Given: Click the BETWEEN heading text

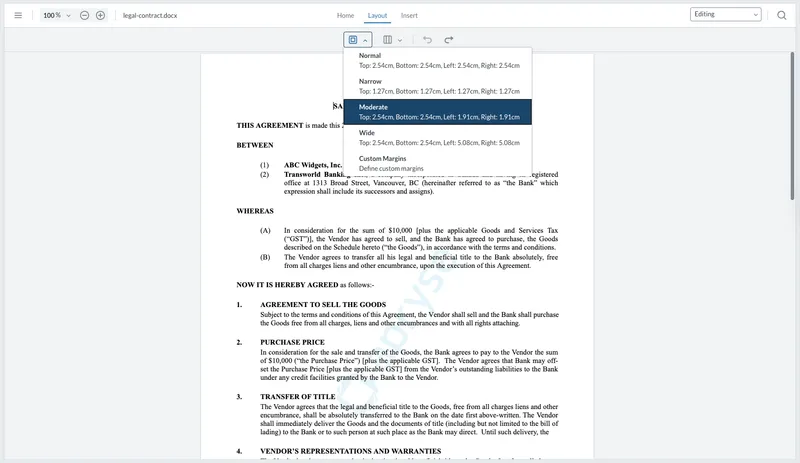Looking at the screenshot, I should [255, 145].
